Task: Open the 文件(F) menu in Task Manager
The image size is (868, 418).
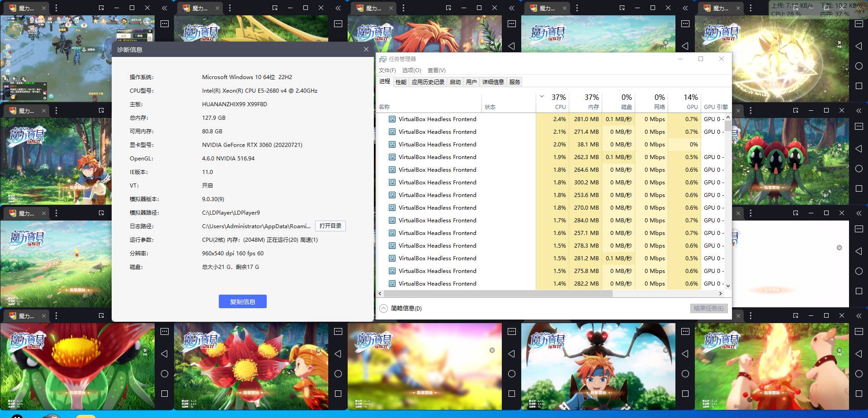Action: (387, 70)
